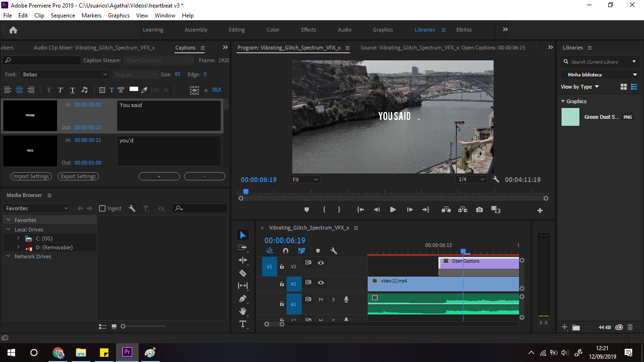644x362 pixels.
Task: Open the 1/4 playback resolution dropdown
Action: [x=471, y=179]
